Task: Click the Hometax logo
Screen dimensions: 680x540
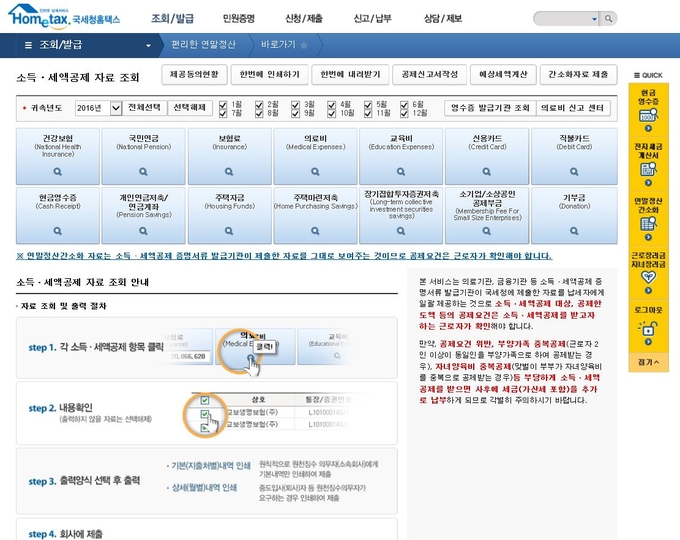Action: click(x=63, y=17)
